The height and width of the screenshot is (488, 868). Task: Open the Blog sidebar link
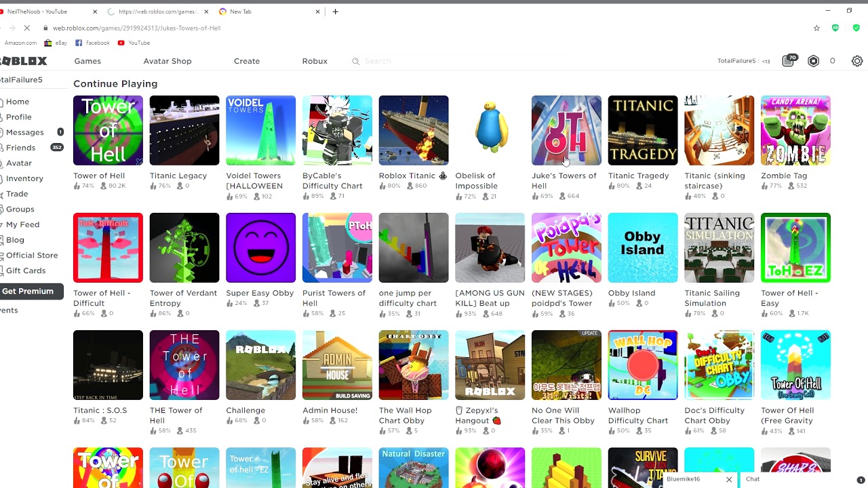[x=15, y=240]
